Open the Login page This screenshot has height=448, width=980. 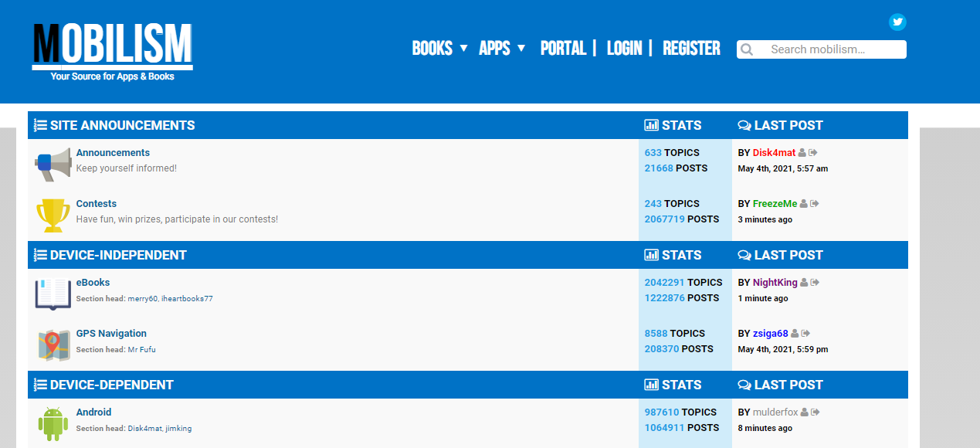pos(624,48)
